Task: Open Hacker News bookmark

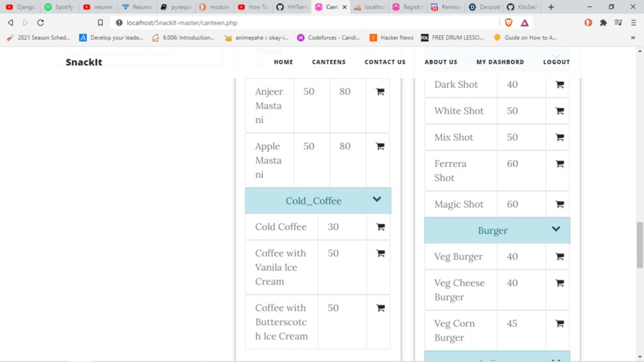Action: click(392, 38)
